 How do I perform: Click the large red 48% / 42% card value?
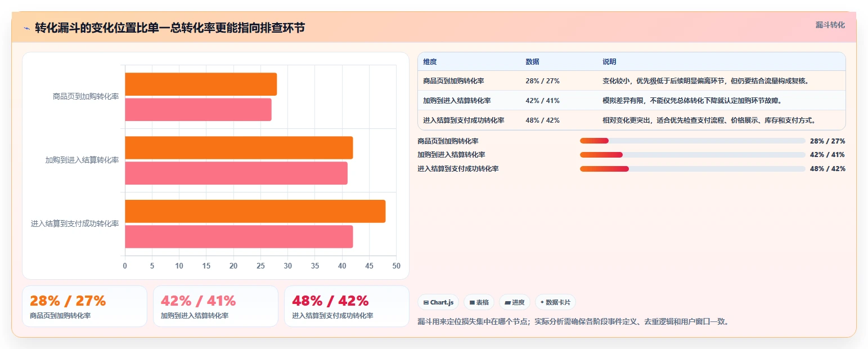point(330,301)
